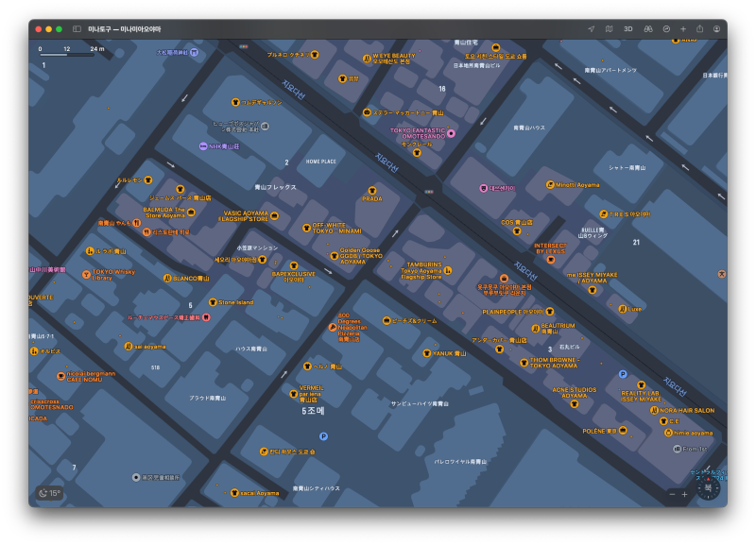Open directions button in toolbar
The image size is (756, 545).
pos(666,29)
